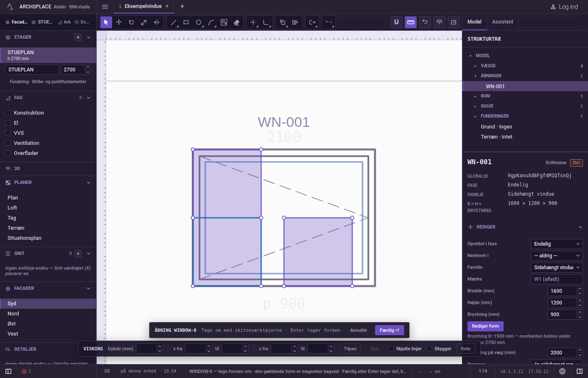The height and width of the screenshot is (378, 588).
Task: Toggle the ruler measurement icon
Action: pos(411,22)
